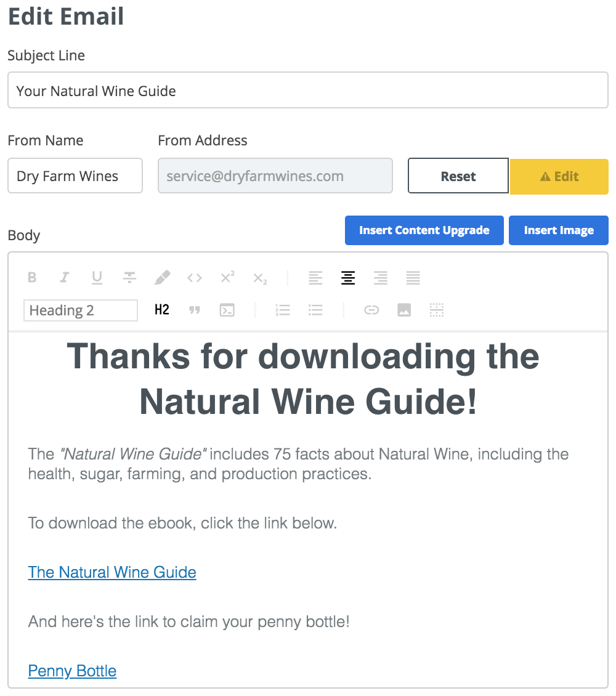The image size is (616, 696).
Task: Insert image from editor toolbar
Action: 404,310
